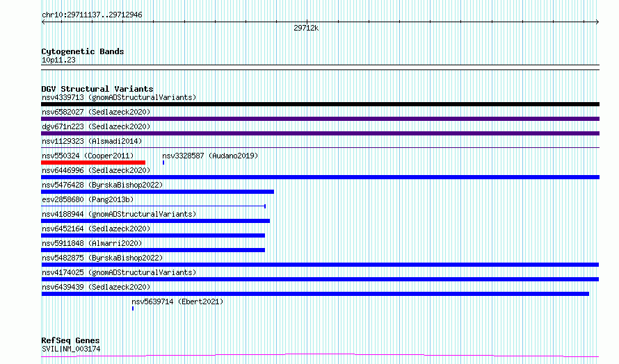Select variant label nsv4174025 (gnomADStructuralVariants)
Viewport: 619px width, 364px height.
click(x=119, y=272)
